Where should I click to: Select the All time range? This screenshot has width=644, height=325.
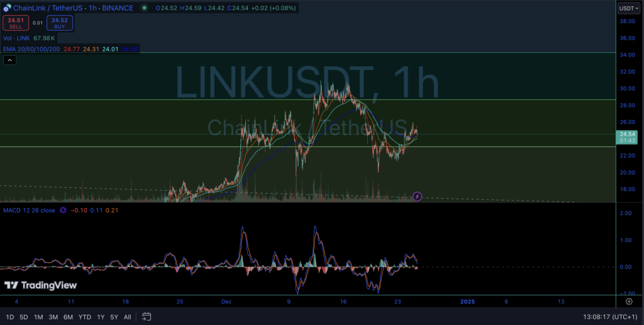127,317
